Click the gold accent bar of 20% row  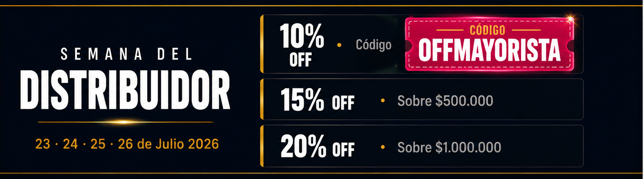click(262, 146)
